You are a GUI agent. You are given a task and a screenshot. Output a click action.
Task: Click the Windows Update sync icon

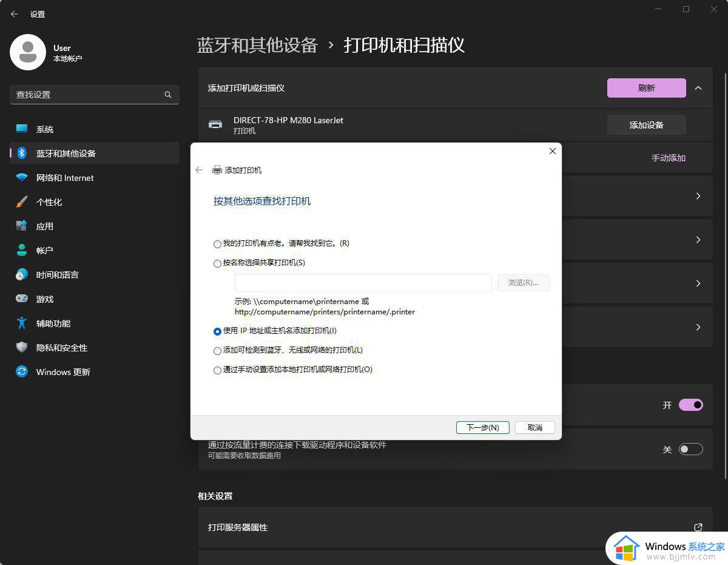[x=22, y=371]
